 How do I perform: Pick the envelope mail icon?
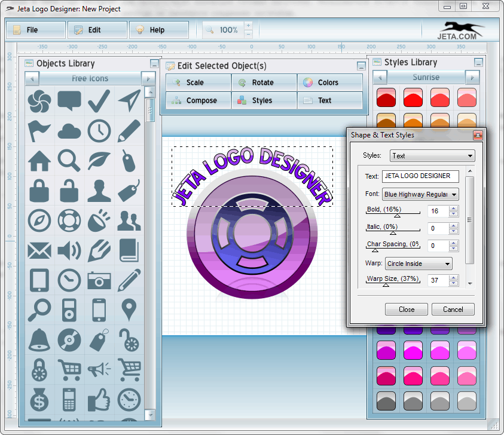39,250
